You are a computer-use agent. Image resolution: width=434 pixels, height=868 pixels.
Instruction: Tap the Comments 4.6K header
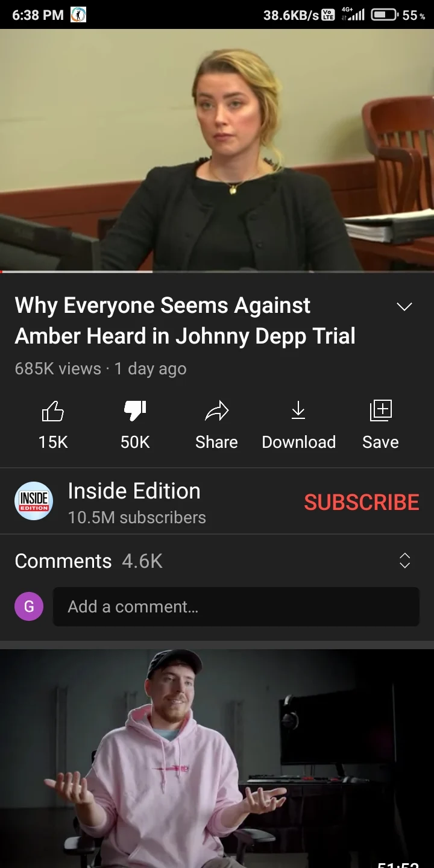89,561
